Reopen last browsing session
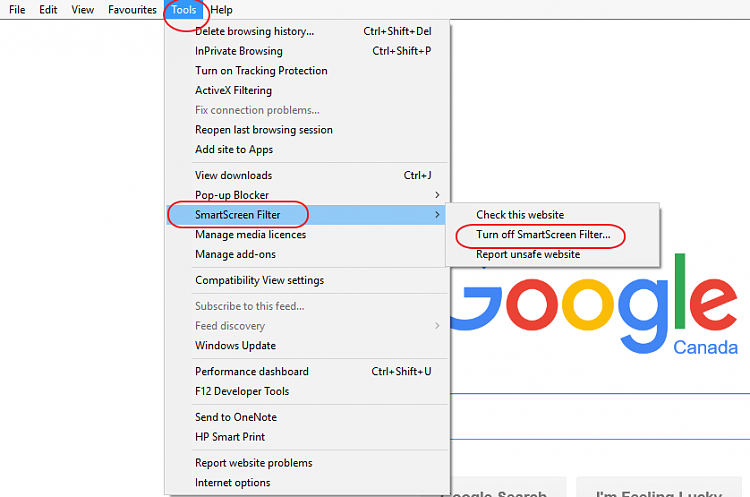750x497 pixels. click(x=306, y=130)
